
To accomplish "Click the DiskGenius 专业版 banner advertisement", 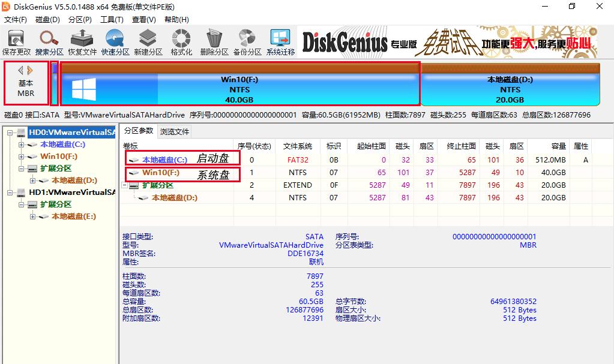I will [x=448, y=42].
